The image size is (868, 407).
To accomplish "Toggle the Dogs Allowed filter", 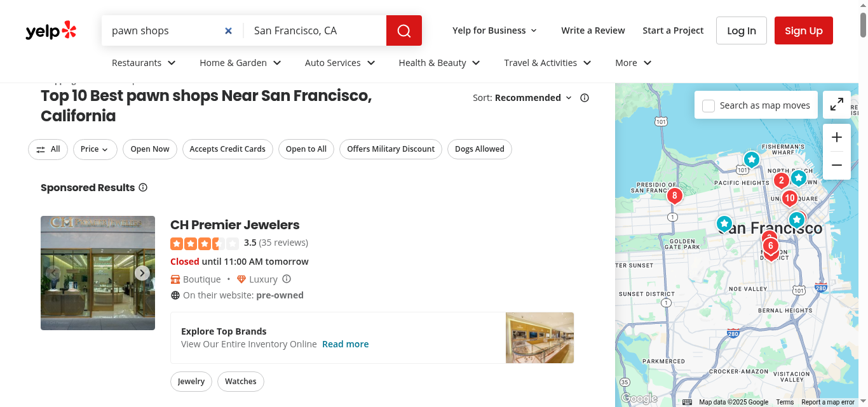I will click(480, 149).
